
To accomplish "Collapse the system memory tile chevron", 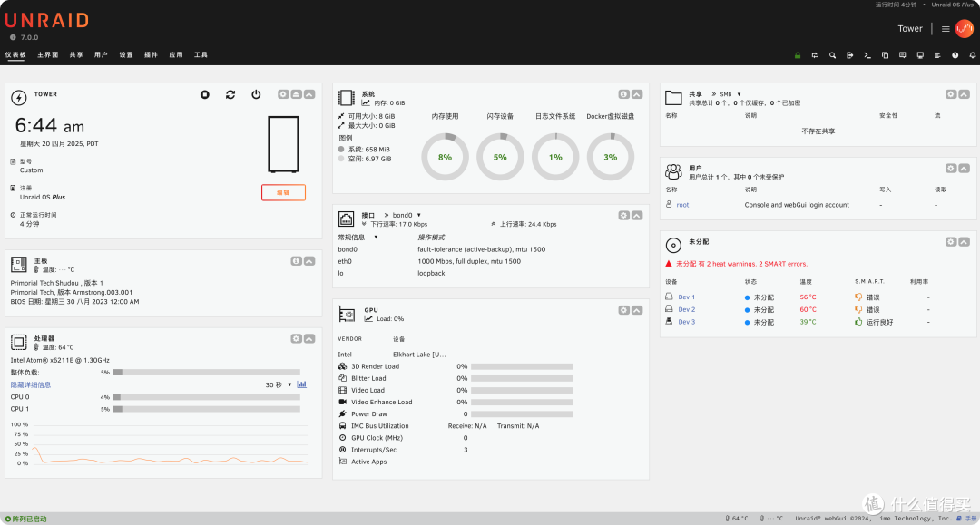I will (637, 94).
